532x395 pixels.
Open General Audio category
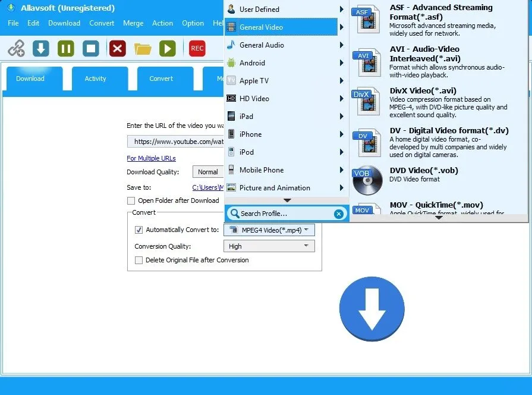tap(286, 45)
